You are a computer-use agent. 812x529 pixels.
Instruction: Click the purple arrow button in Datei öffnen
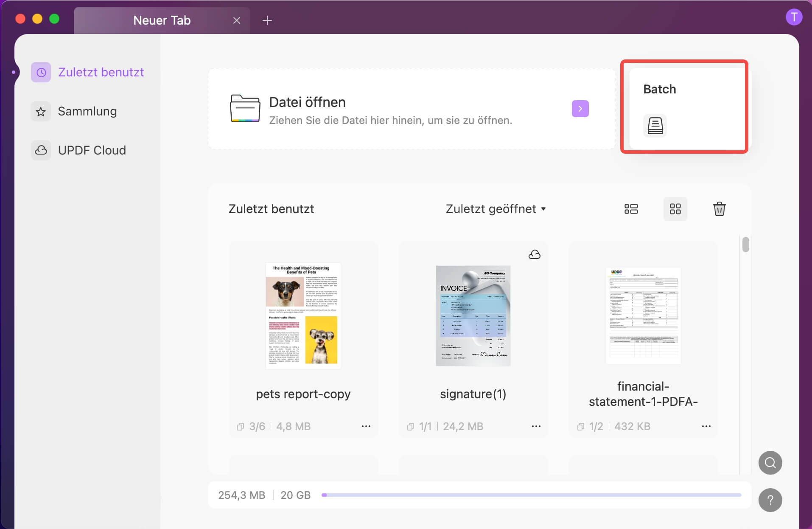point(580,109)
